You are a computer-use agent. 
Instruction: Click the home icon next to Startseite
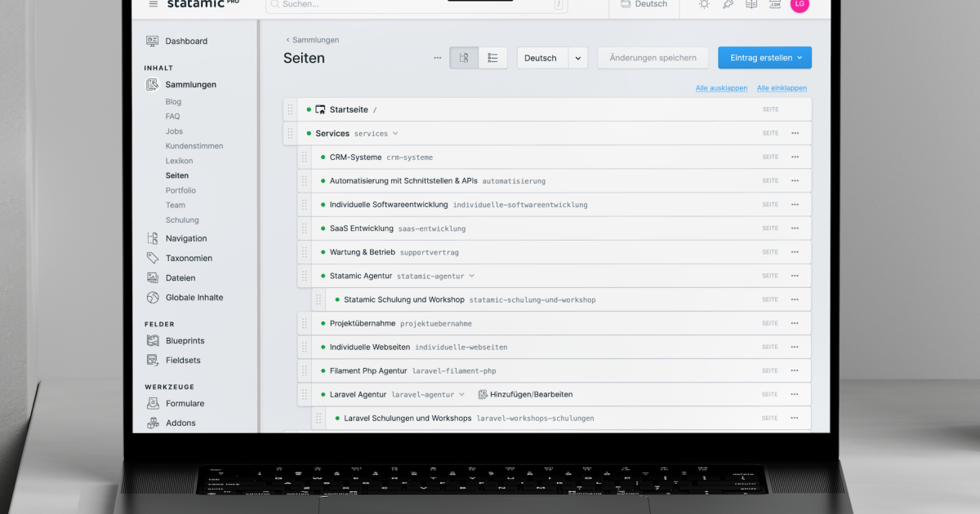point(320,109)
